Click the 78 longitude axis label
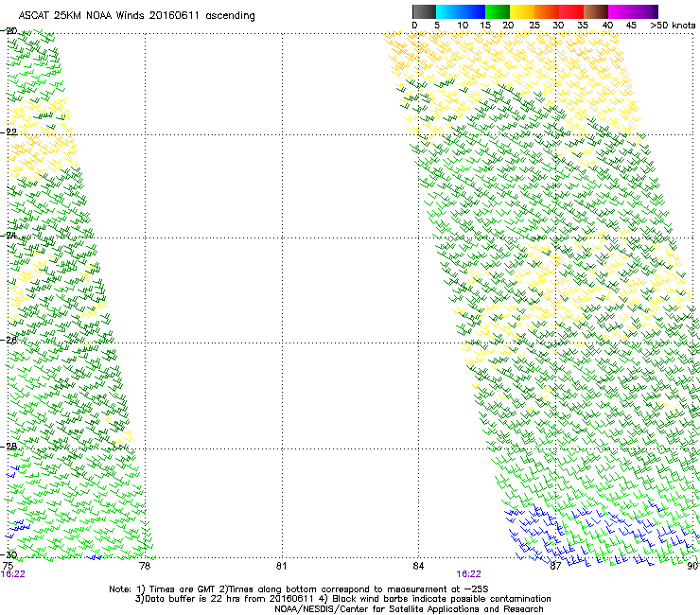Screen dimensions: 700x615 click(145, 566)
